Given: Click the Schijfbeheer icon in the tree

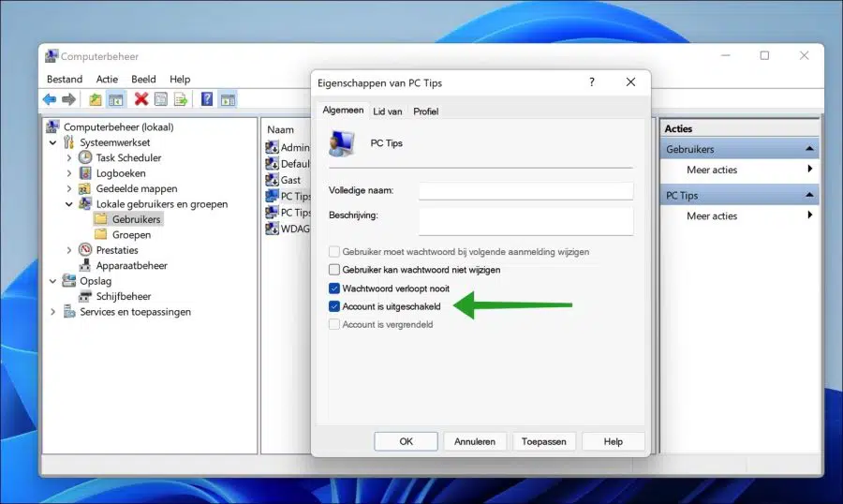Looking at the screenshot, I should 85,296.
